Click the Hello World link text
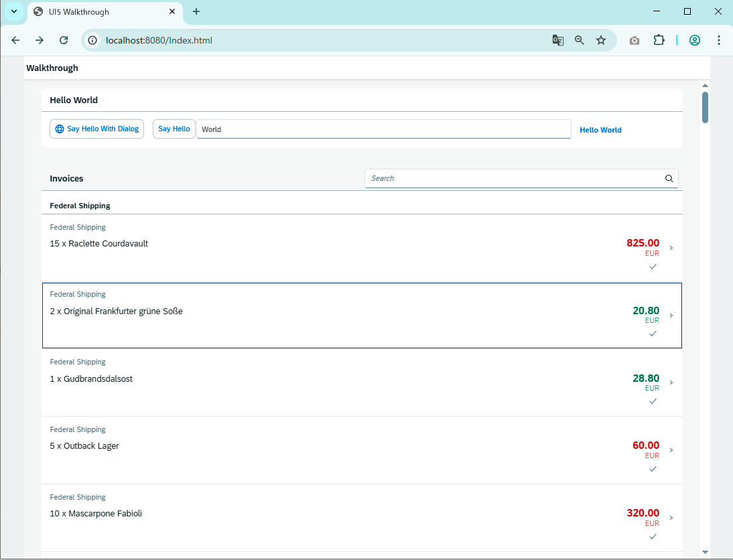The width and height of the screenshot is (733, 560). point(600,130)
